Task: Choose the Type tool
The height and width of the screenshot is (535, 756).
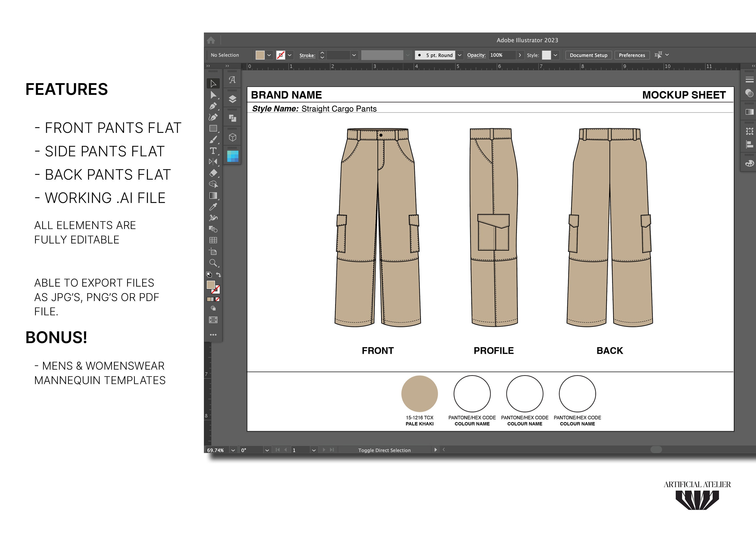Action: pyautogui.click(x=213, y=150)
